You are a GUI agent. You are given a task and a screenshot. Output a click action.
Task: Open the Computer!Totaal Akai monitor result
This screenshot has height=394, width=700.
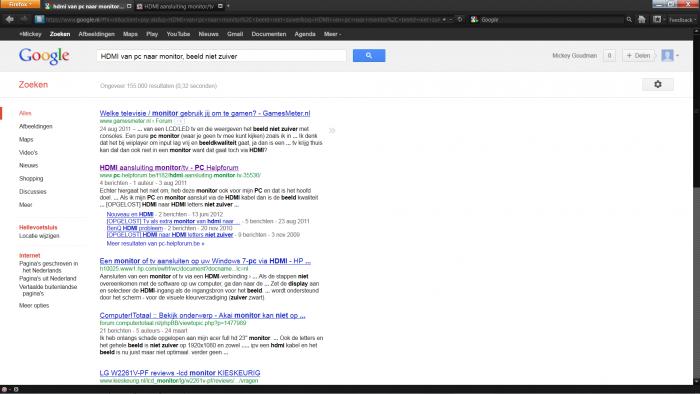[x=203, y=315]
